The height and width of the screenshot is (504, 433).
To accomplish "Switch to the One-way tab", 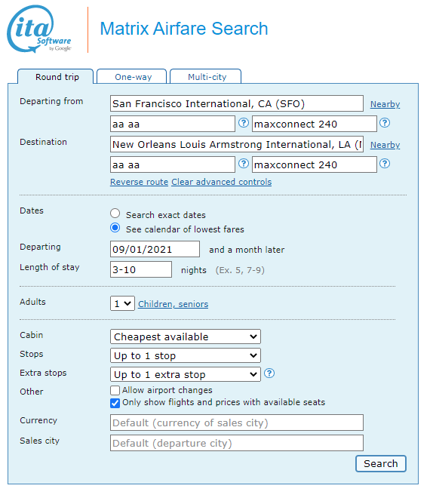I will pos(132,77).
